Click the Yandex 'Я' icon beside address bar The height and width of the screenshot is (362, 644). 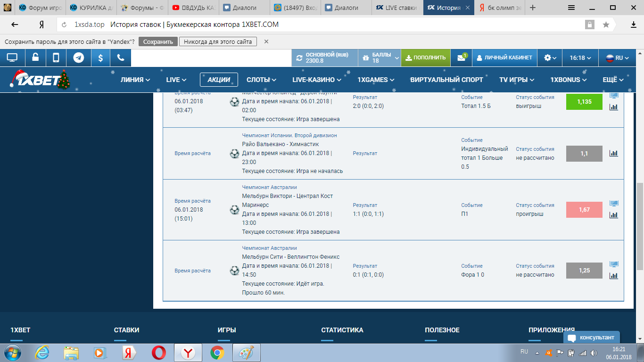coord(41,25)
